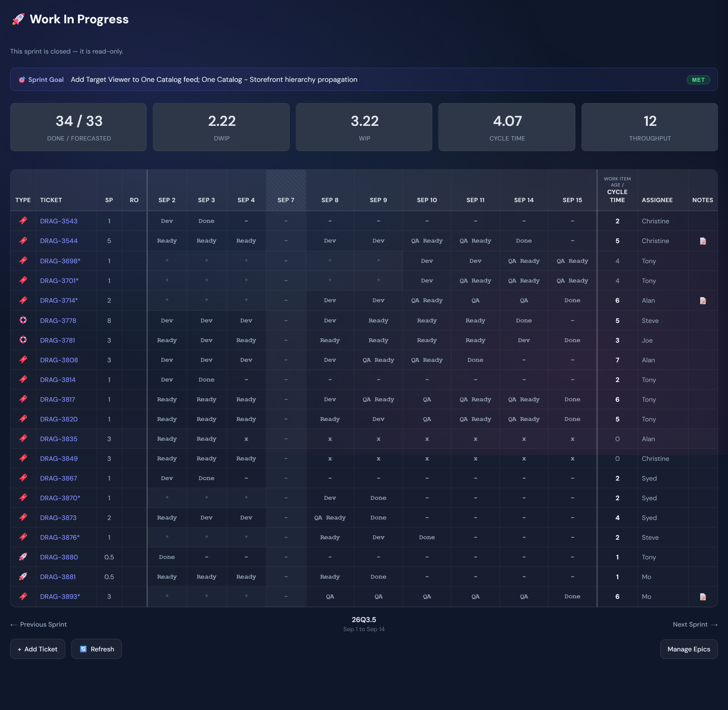Click the type icon in DRAG-3714* row
The height and width of the screenshot is (710, 728).
(x=23, y=300)
